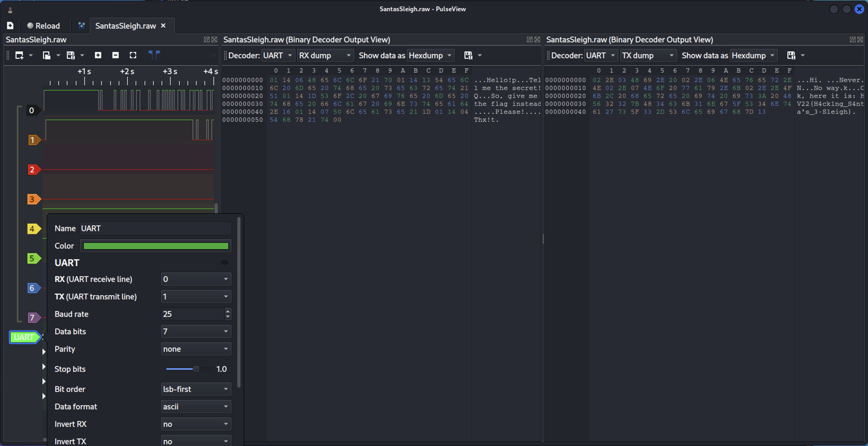Click the new view icon in trace toolbar
Image resolution: width=868 pixels, height=446 pixels.
point(19,55)
